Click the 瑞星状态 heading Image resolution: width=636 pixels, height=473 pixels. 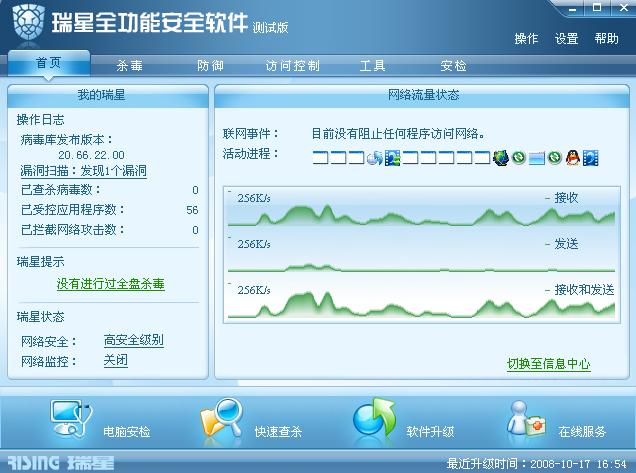(x=40, y=316)
